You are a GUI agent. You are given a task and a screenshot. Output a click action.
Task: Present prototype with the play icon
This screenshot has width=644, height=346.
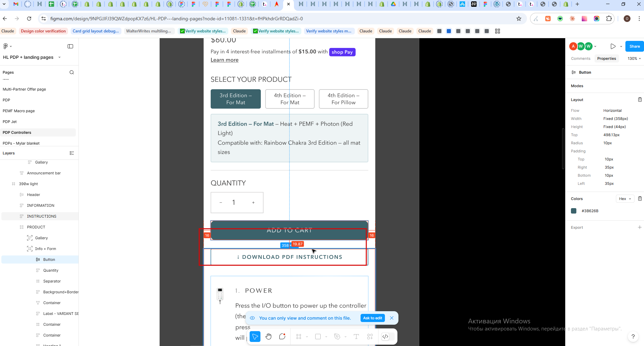click(613, 46)
